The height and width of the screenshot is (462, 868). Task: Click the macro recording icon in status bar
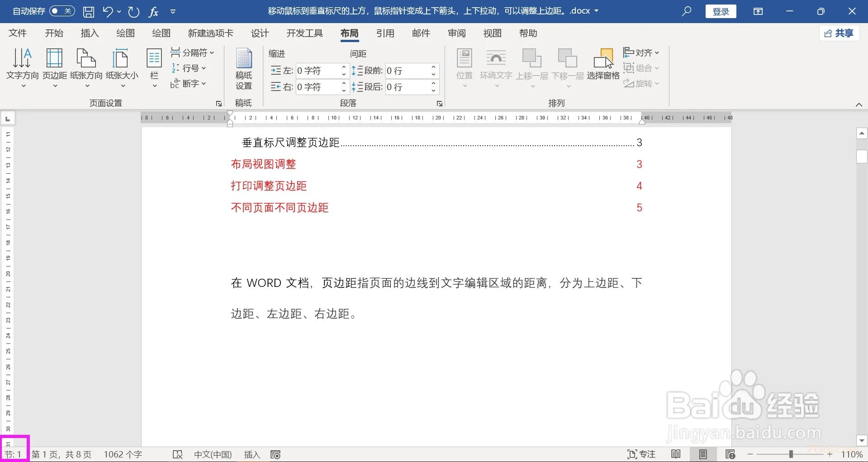click(275, 454)
